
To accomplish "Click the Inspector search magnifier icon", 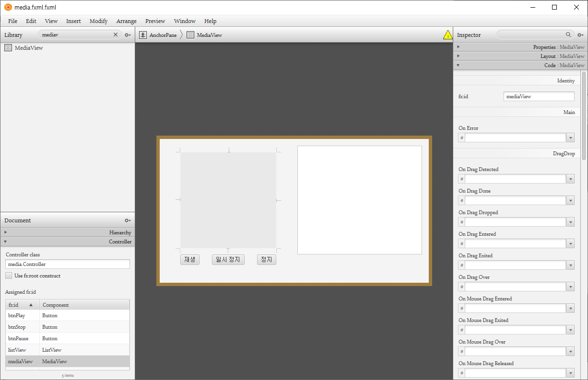I will click(x=568, y=35).
